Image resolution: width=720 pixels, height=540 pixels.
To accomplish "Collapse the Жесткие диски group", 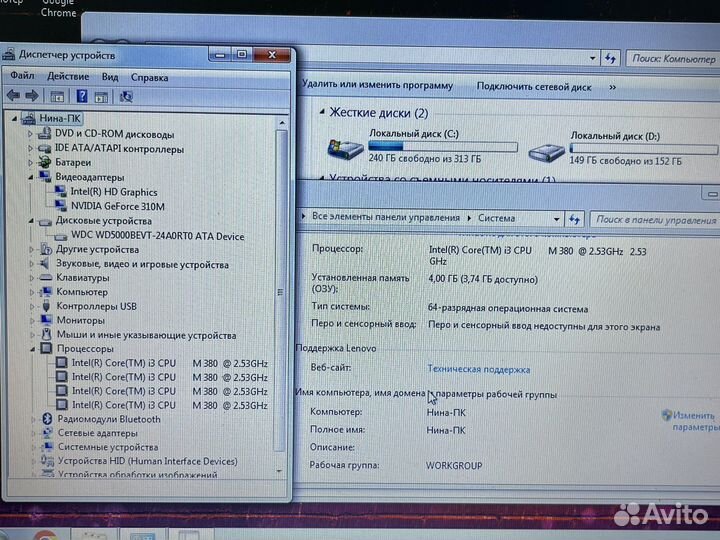I will pos(322,112).
